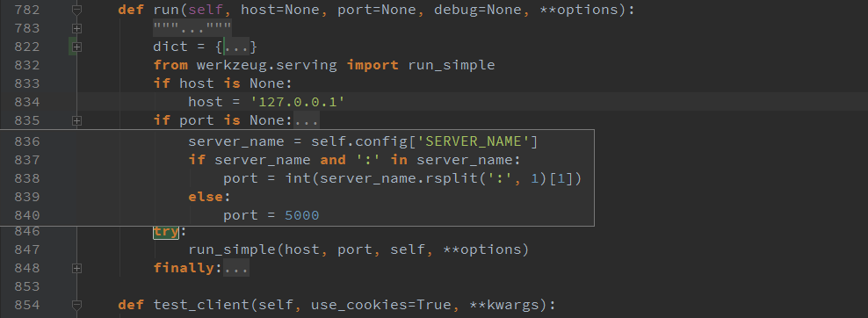The width and height of the screenshot is (868, 318).
Task: Click the ellipsis after 'finally:'
Action: coord(235,268)
